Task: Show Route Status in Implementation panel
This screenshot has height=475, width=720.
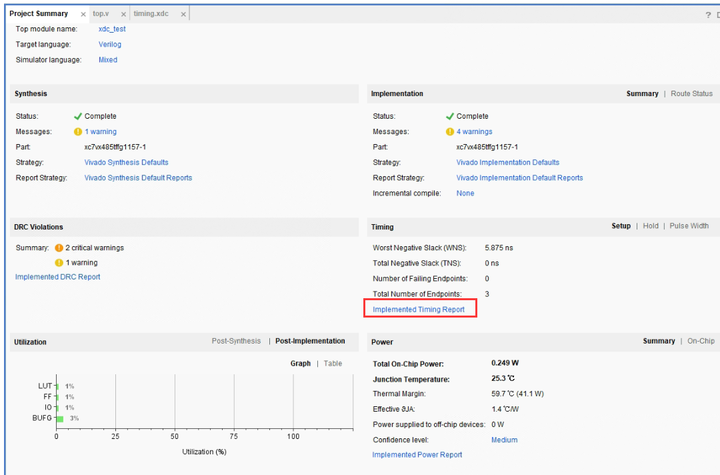Action: (x=691, y=94)
